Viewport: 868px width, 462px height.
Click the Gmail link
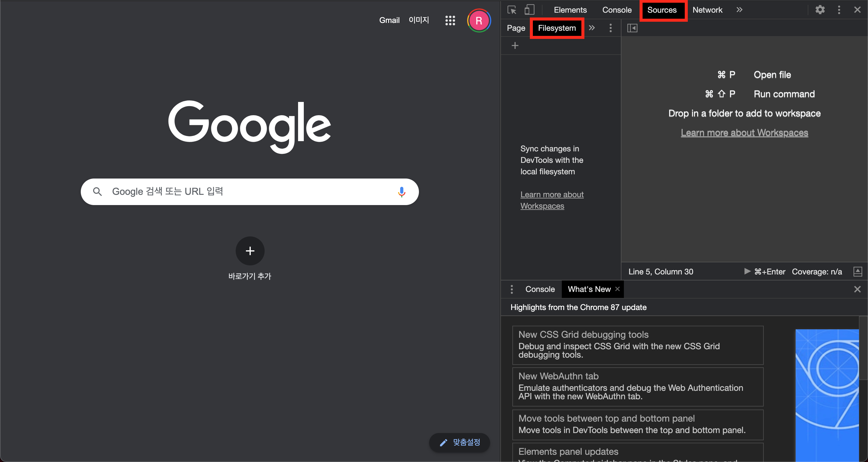[x=389, y=20]
